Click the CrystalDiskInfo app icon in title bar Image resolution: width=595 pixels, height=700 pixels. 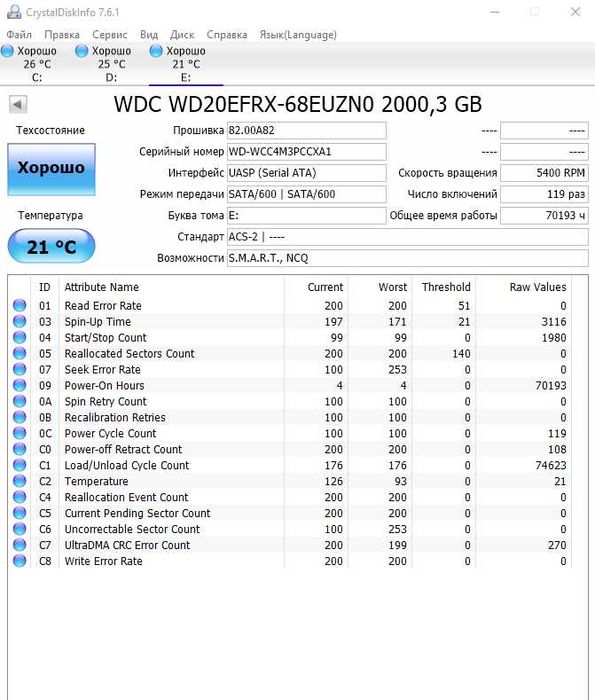pos(14,12)
